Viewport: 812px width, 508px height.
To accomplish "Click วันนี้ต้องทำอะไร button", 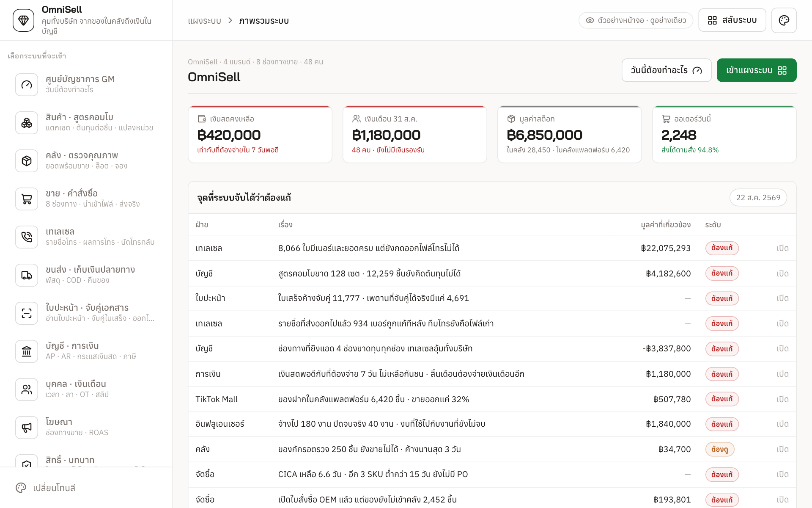I will click(667, 70).
